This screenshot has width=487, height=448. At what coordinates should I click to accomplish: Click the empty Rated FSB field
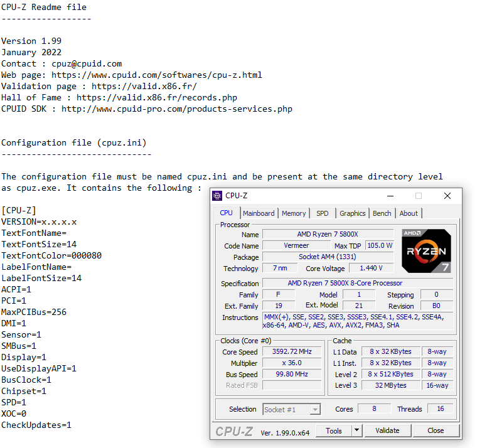coord(292,385)
